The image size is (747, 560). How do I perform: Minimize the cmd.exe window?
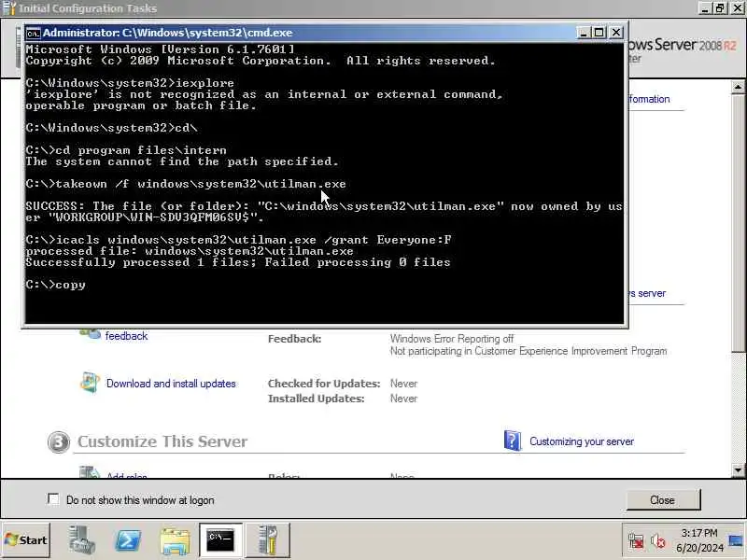(584, 33)
